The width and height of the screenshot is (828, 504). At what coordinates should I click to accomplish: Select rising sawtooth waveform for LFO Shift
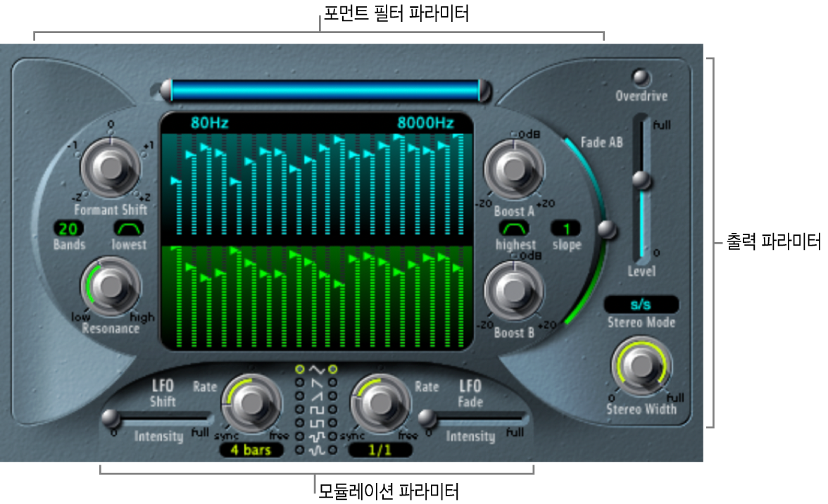299,396
